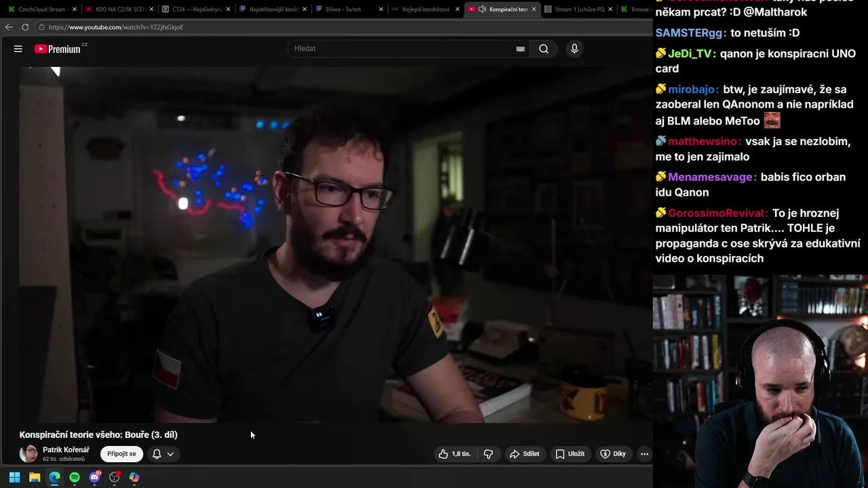This screenshot has height=488, width=868.
Task: Click the search magnifier button
Action: [544, 49]
